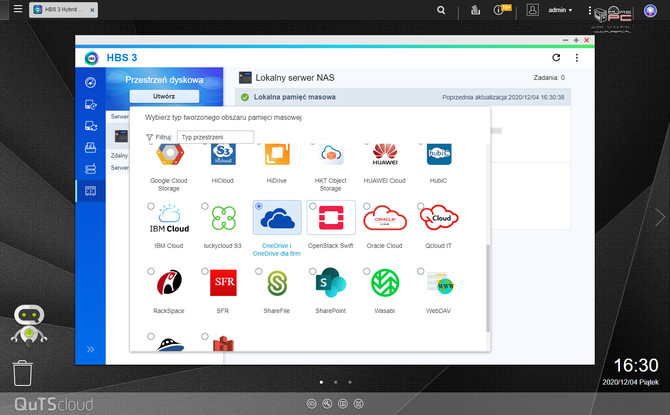
Task: Pick the SharePoint logo
Action: point(331,283)
